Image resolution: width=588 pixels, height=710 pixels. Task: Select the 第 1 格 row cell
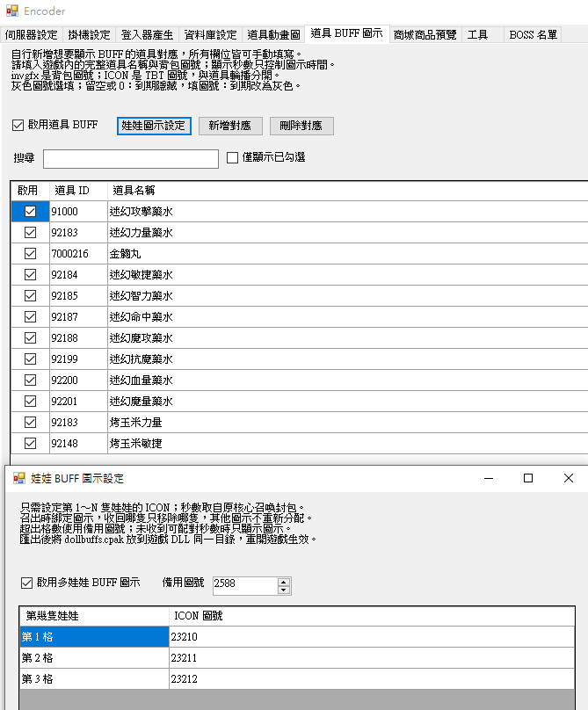[94, 637]
